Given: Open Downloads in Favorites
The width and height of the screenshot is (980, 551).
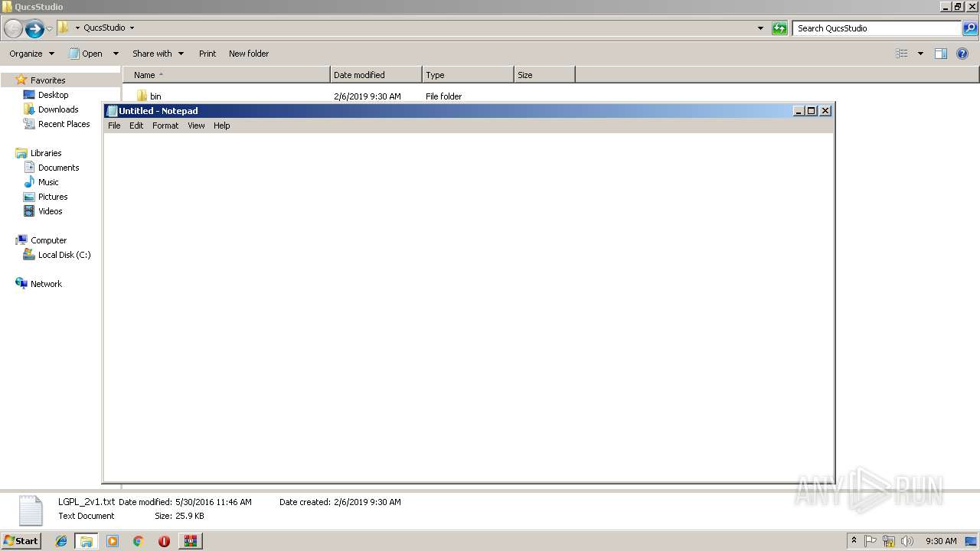Looking at the screenshot, I should click(x=58, y=109).
